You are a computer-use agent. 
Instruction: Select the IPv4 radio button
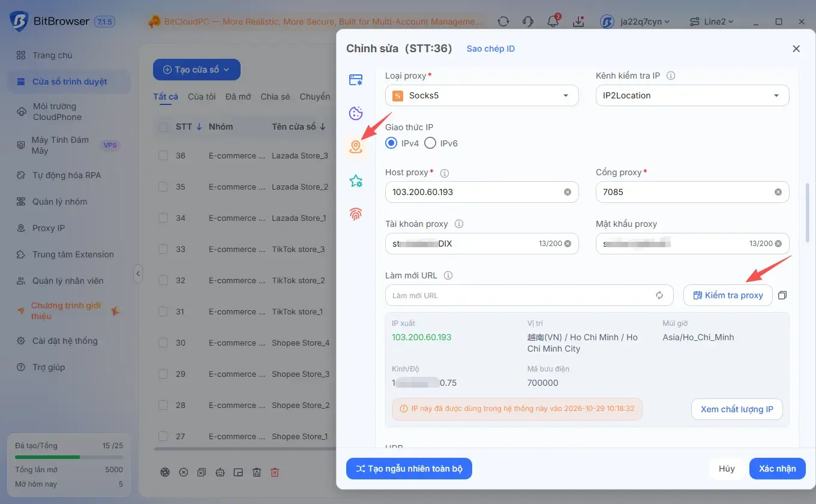tap(391, 143)
